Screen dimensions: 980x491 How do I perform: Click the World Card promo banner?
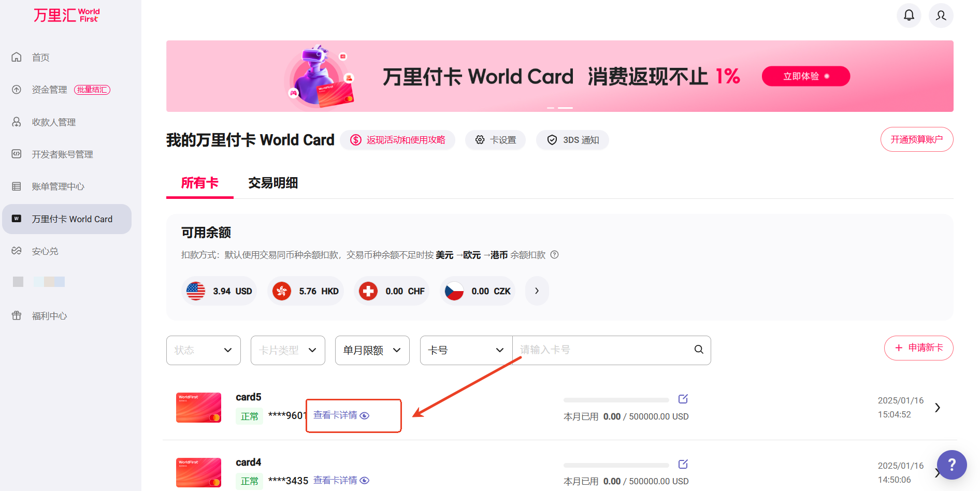560,76
